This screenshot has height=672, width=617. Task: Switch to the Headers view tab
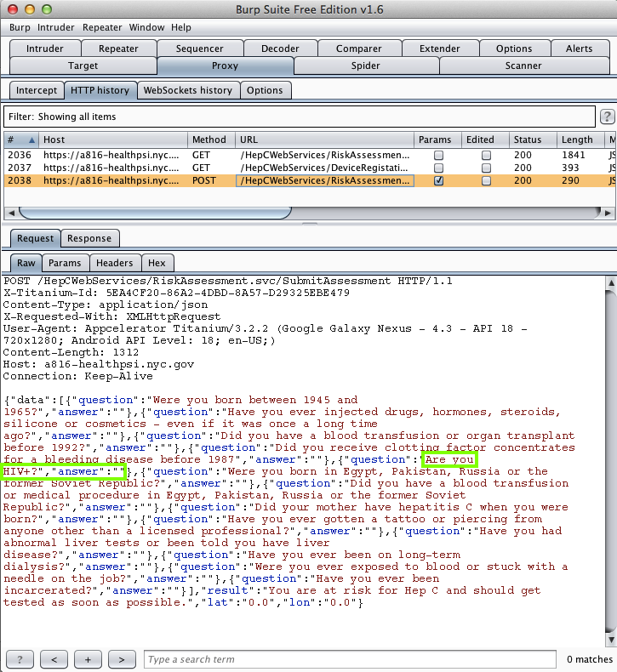coord(114,264)
